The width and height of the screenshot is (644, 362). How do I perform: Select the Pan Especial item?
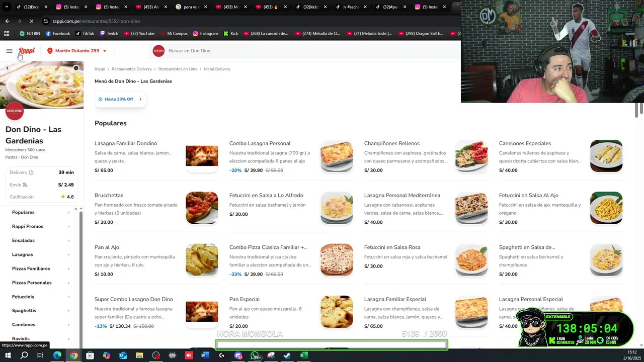[x=245, y=299]
